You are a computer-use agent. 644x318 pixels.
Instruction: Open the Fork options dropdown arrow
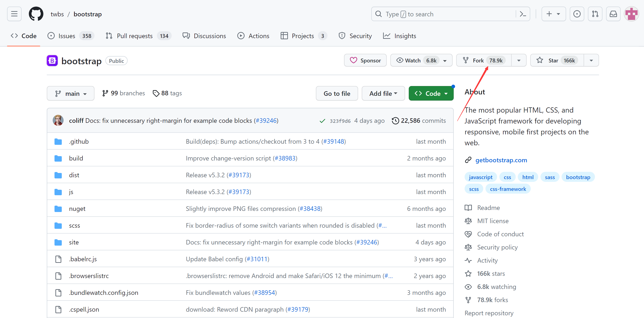519,60
